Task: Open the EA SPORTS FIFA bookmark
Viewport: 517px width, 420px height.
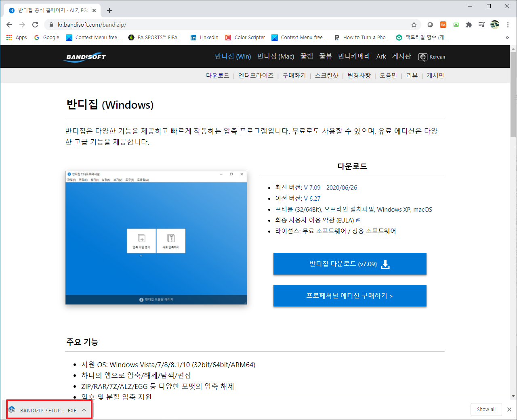Action: [x=155, y=37]
